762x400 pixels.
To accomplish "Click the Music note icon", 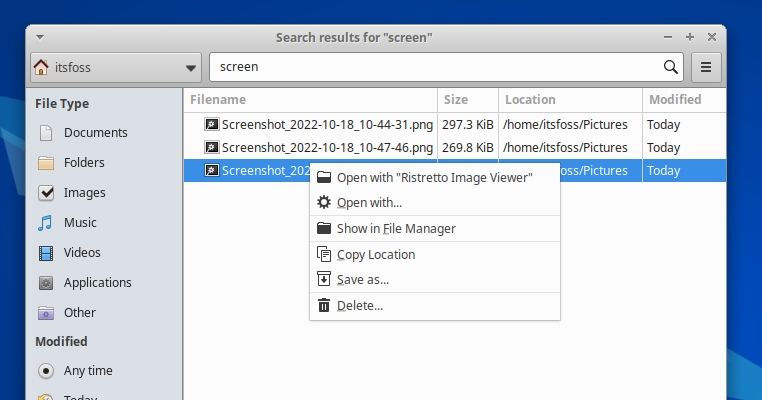I will coord(46,223).
